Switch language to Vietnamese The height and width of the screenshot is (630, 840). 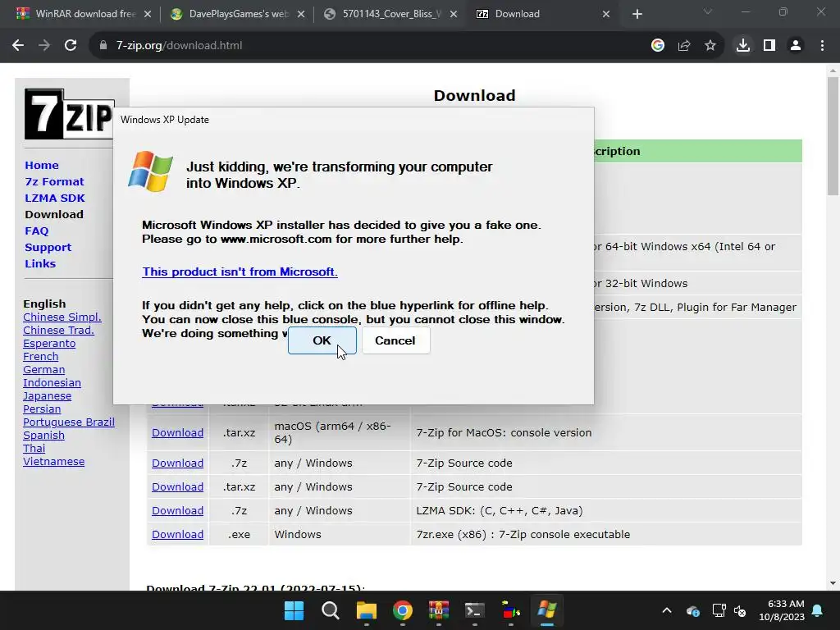click(53, 462)
